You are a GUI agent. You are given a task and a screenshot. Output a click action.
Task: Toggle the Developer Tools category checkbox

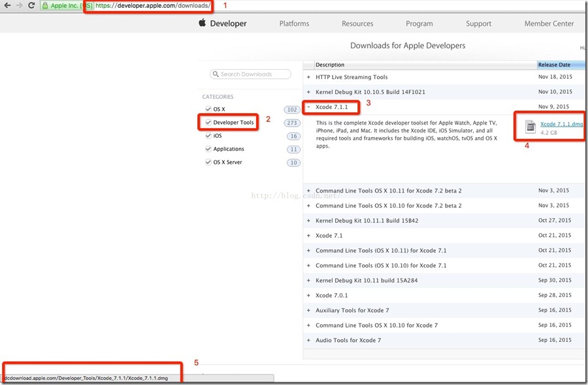pos(208,122)
